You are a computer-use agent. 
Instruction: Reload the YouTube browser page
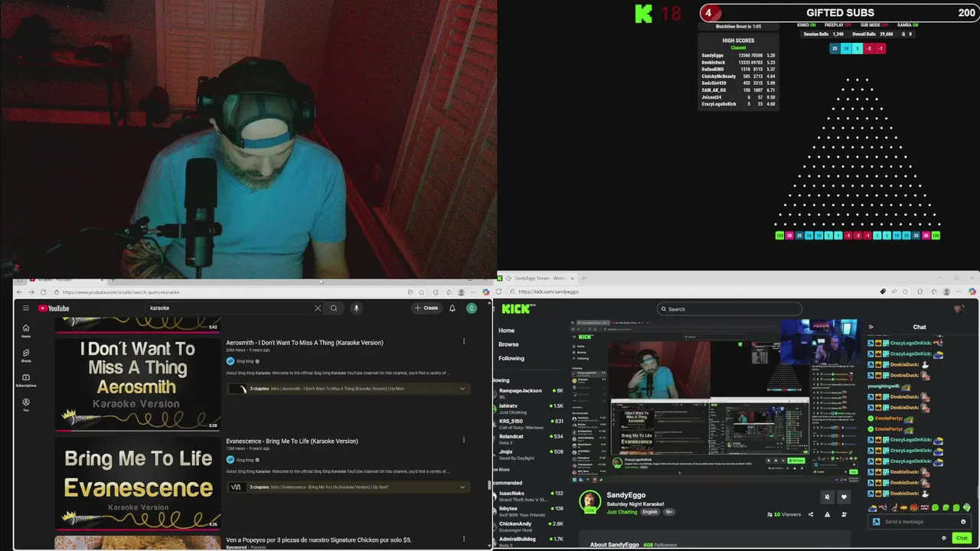pos(43,292)
